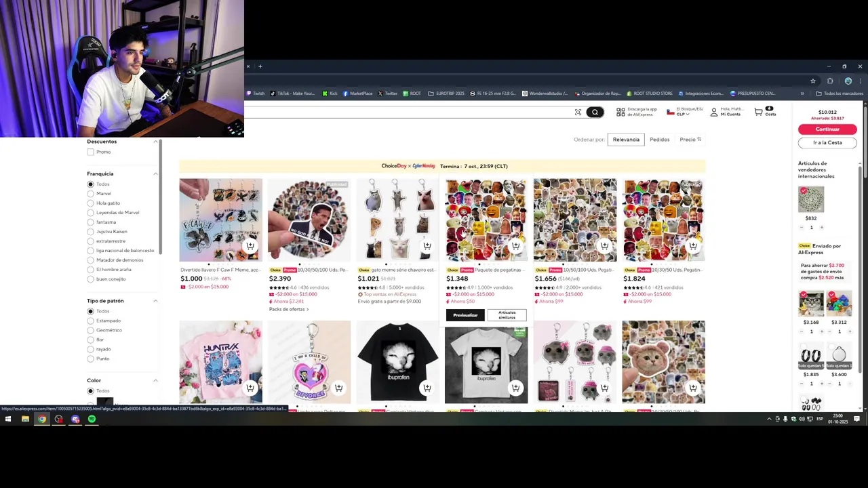The image size is (868, 488).
Task: Collapse the Franquicia filter section
Action: (x=155, y=174)
